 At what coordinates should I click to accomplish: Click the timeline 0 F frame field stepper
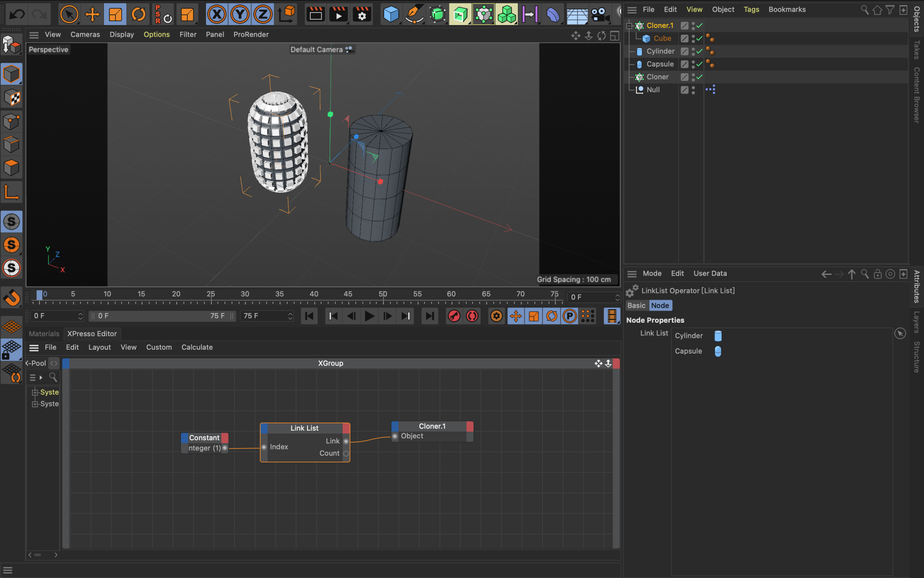click(617, 297)
